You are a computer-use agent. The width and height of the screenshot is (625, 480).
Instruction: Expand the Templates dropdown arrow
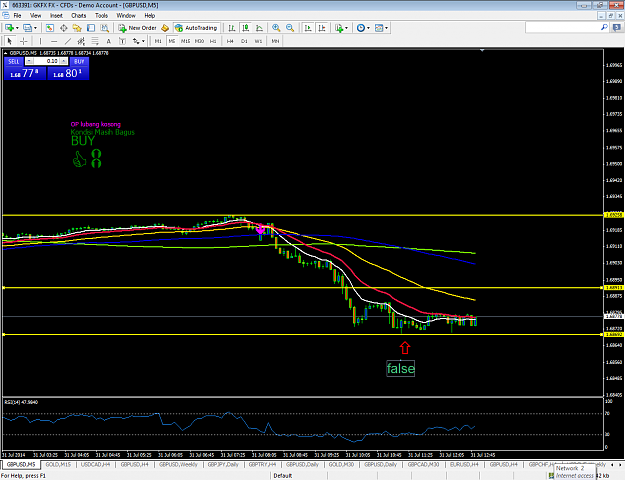click(386, 28)
